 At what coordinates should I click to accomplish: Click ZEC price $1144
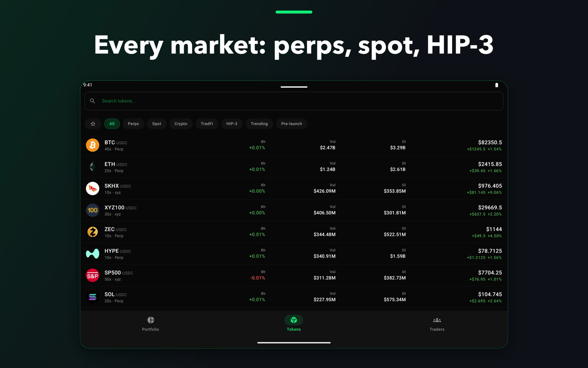(494, 229)
